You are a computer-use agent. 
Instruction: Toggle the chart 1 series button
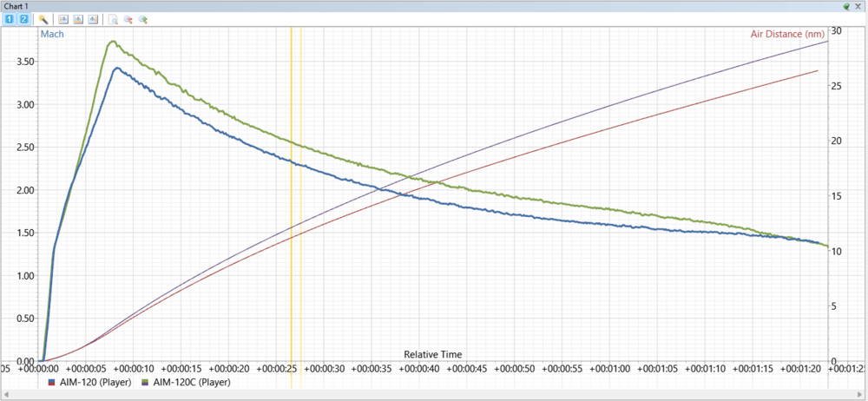pyautogui.click(x=9, y=19)
